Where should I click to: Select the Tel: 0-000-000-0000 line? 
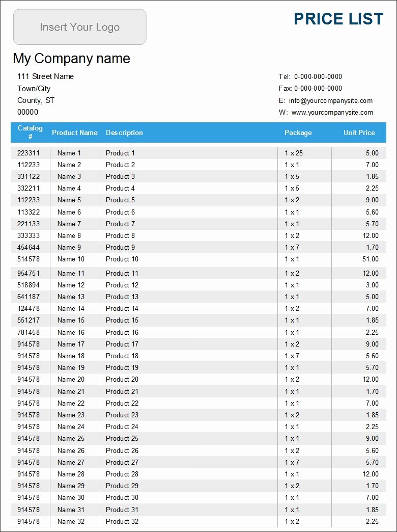pos(310,76)
